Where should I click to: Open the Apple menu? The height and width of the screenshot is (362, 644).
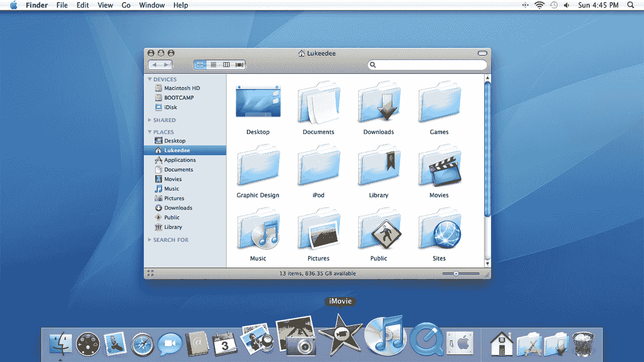tap(13, 5)
